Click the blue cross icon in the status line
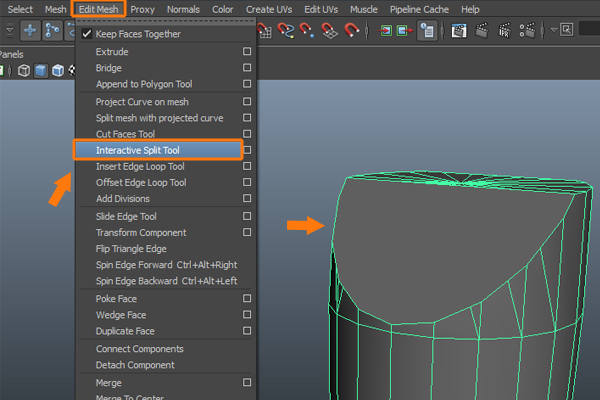The height and width of the screenshot is (400, 600). [x=31, y=30]
